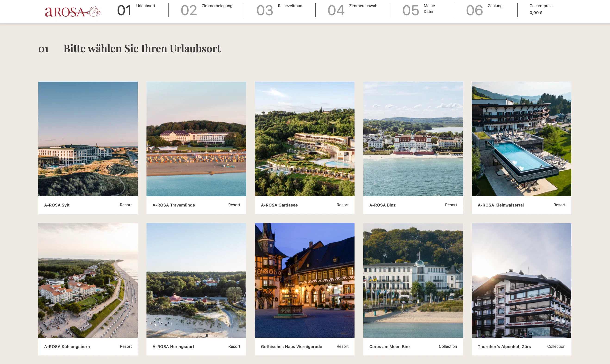Open the A-ROSA Travemünde photo

pyautogui.click(x=196, y=139)
